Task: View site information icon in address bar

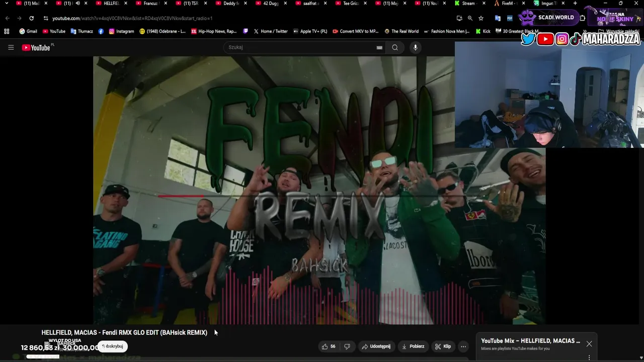Action: 46,18
